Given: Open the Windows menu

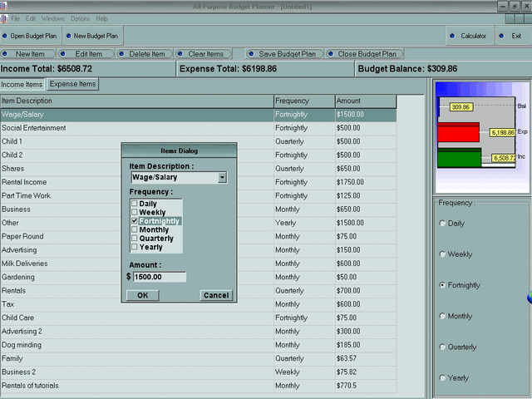Looking at the screenshot, I should tap(52, 18).
